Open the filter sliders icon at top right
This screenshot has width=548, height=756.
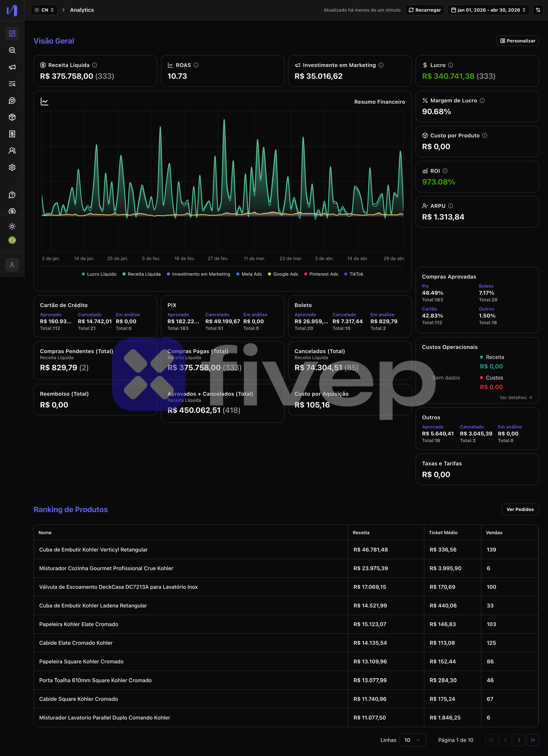click(x=538, y=10)
